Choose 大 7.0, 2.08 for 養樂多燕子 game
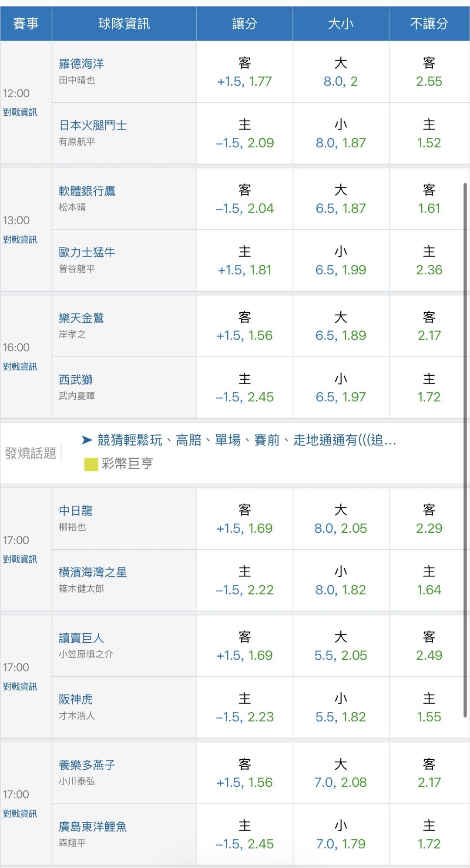Image resolution: width=470 pixels, height=868 pixels. [x=341, y=774]
